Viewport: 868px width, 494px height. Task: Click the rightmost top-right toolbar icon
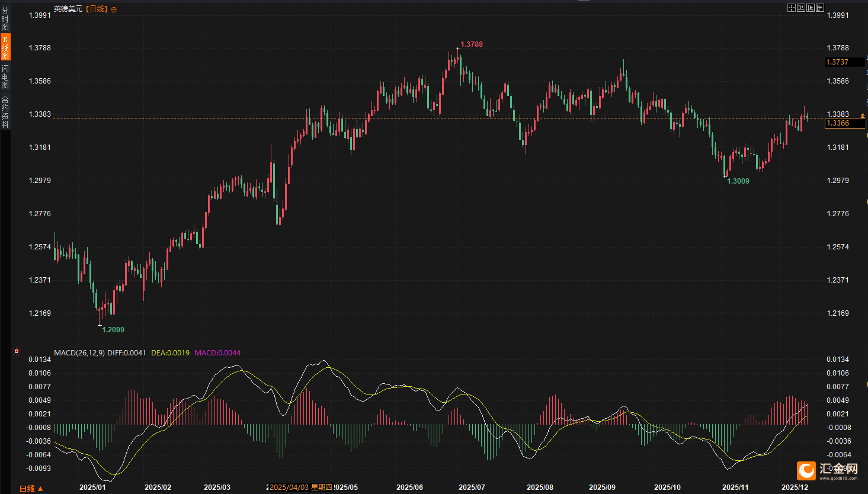pos(820,8)
